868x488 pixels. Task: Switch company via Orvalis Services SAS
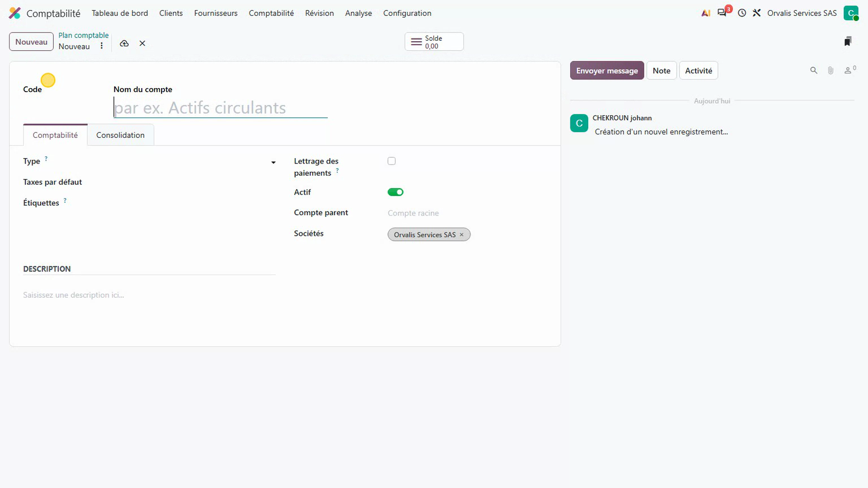point(802,13)
